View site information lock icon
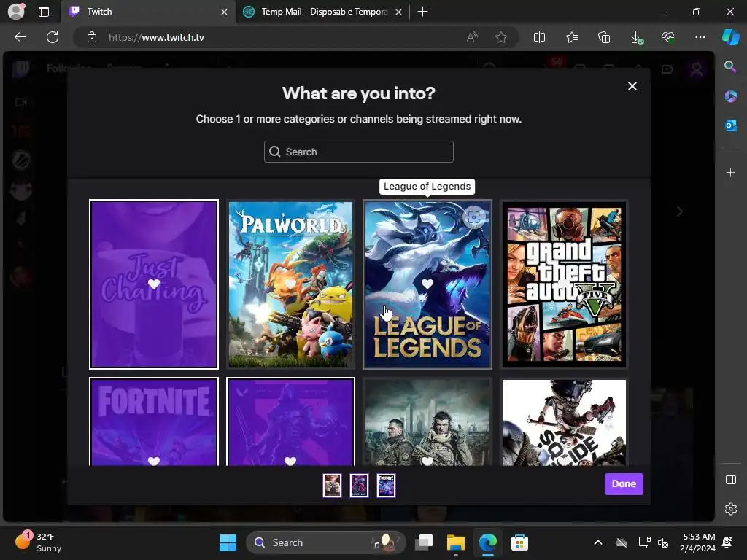The height and width of the screenshot is (560, 747). pos(92,37)
